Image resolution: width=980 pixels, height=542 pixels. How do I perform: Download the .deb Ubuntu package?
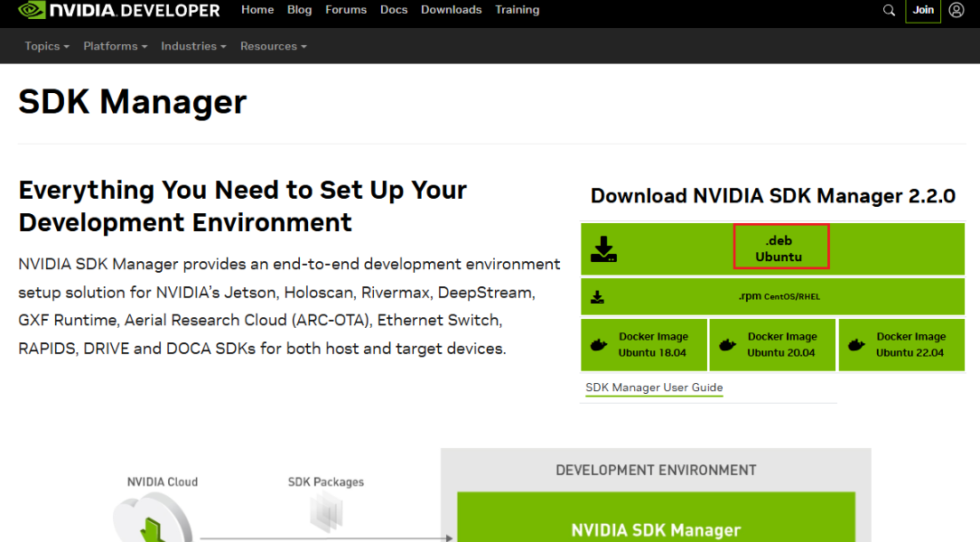click(772, 248)
